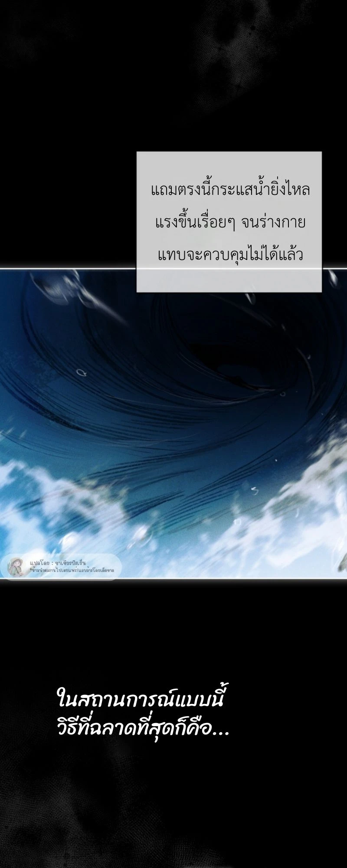Image resolution: width=347 pixels, height=868 pixels.
Task: Click the narration line 'แถมตรงนี้กระแสน้ำยิ่งไหล'
Action: (230, 190)
